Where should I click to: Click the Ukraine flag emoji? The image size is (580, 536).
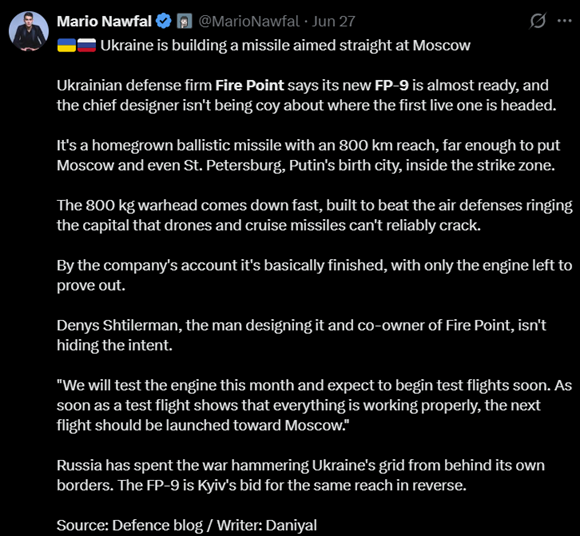pyautogui.click(x=67, y=45)
